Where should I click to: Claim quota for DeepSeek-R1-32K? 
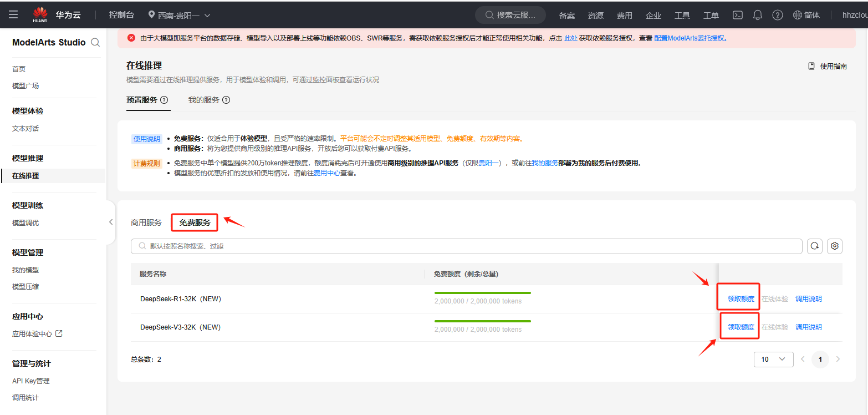[741, 298]
